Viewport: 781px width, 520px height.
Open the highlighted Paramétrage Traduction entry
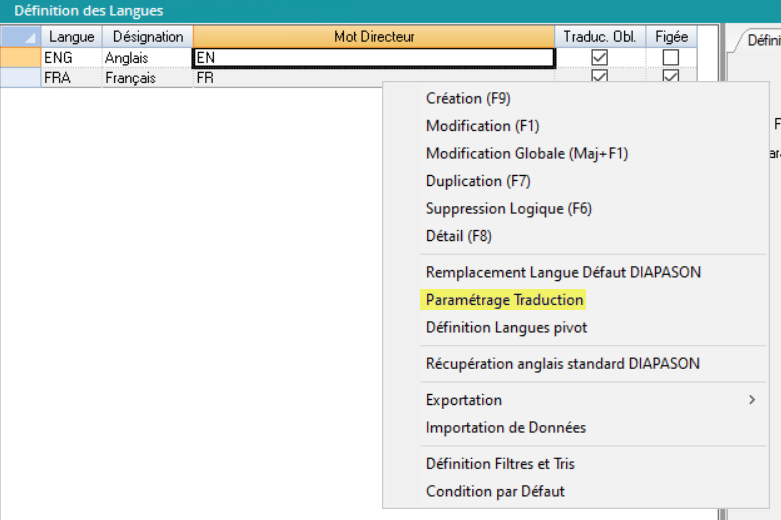coord(504,300)
